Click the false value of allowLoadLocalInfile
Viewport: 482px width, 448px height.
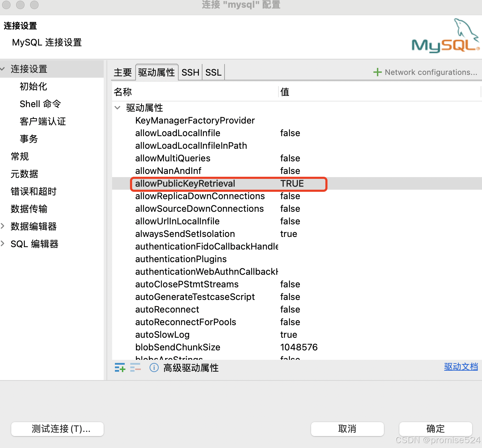[290, 133]
